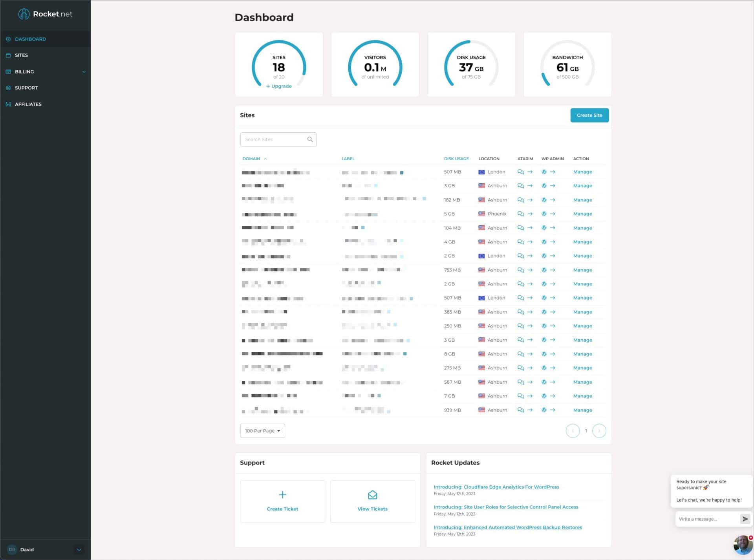Click the Affiliates icon in the sidebar
The width and height of the screenshot is (754, 560).
[x=8, y=104]
